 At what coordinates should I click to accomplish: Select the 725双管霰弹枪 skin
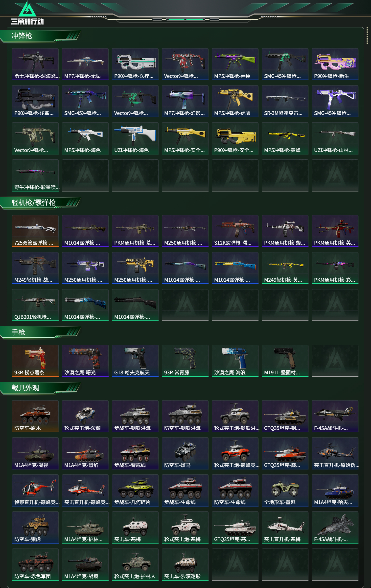[35, 231]
